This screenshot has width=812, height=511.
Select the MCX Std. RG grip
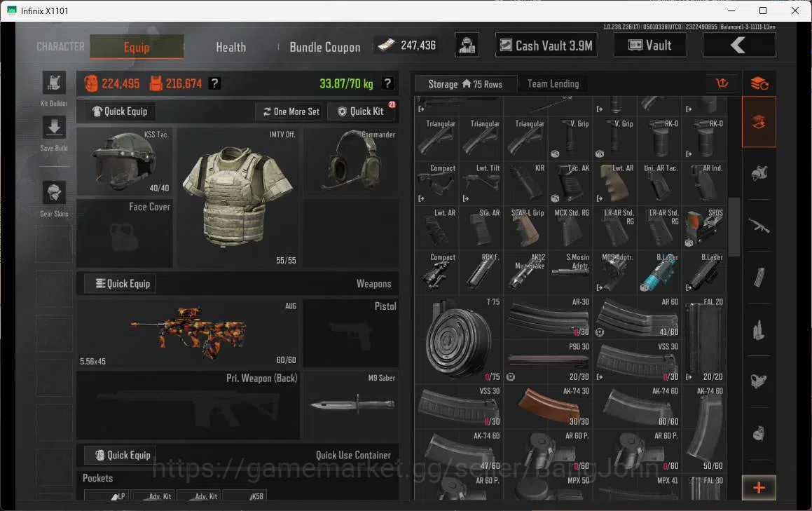[x=570, y=228]
